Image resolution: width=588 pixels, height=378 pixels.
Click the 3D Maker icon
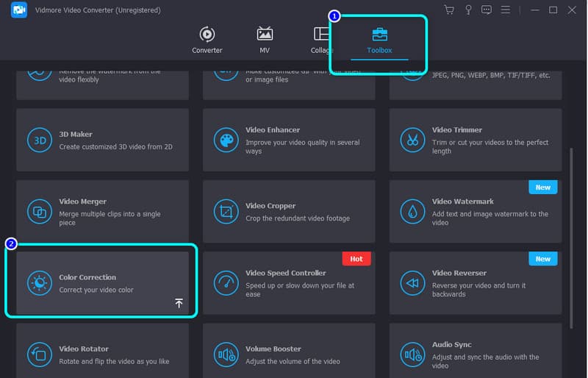click(38, 140)
